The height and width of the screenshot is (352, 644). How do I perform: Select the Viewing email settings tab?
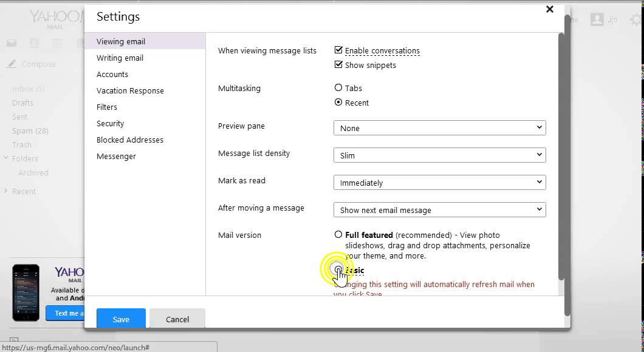[x=145, y=41]
